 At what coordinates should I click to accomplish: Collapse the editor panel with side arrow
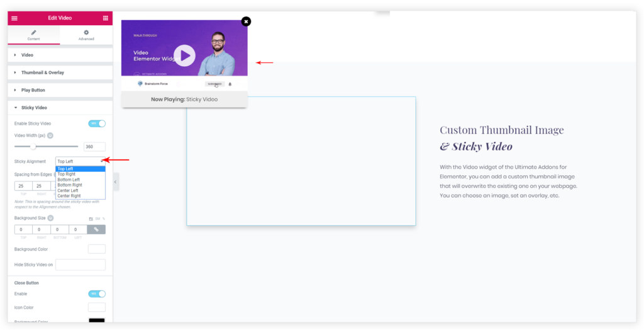[x=116, y=182]
